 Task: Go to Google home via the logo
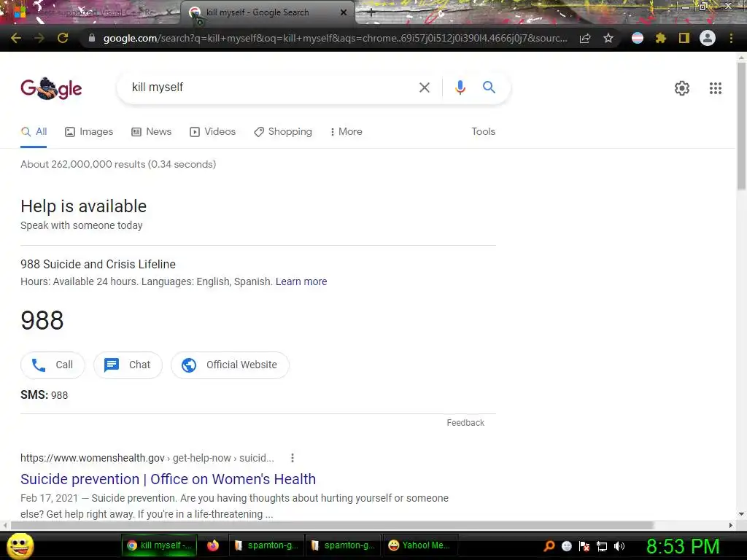[51, 88]
